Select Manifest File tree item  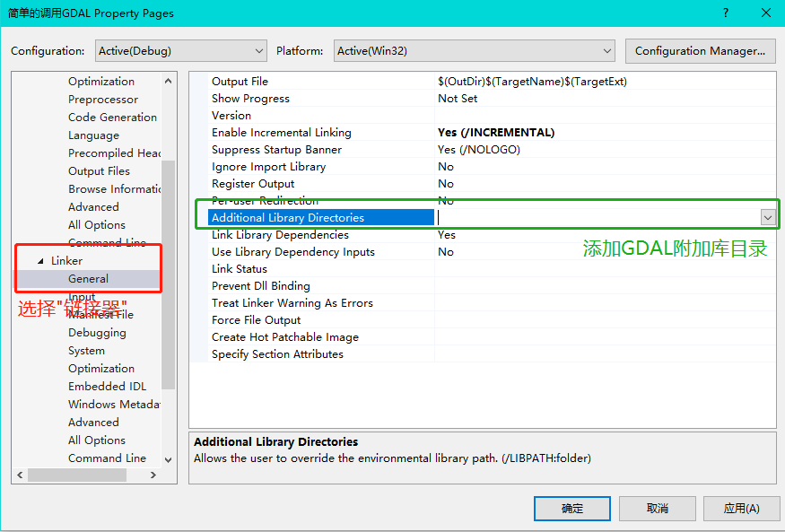100,315
